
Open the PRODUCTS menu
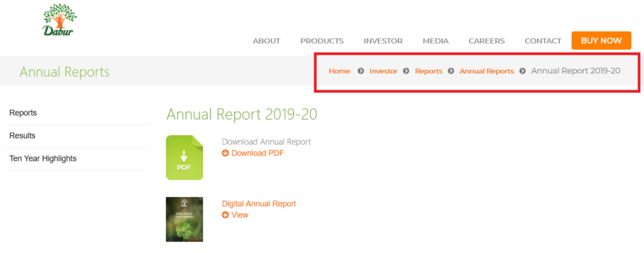[322, 41]
